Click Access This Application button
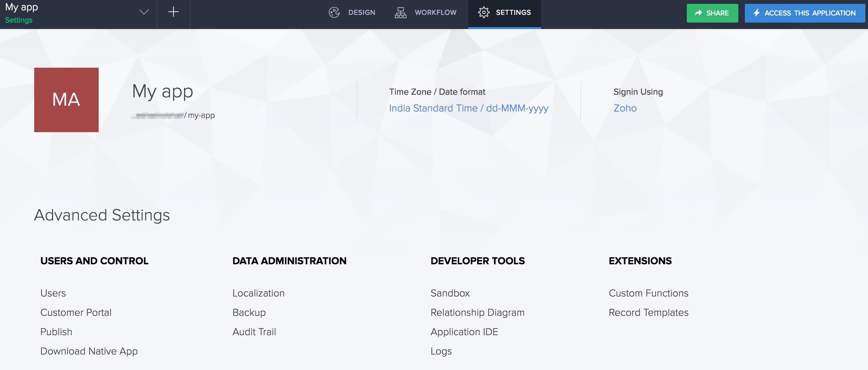This screenshot has width=868, height=370. pyautogui.click(x=805, y=13)
